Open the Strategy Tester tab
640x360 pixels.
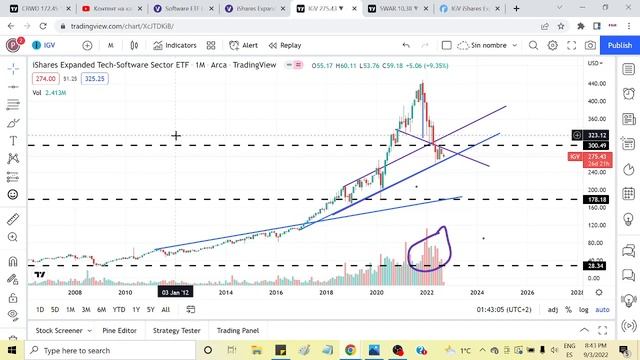176,331
